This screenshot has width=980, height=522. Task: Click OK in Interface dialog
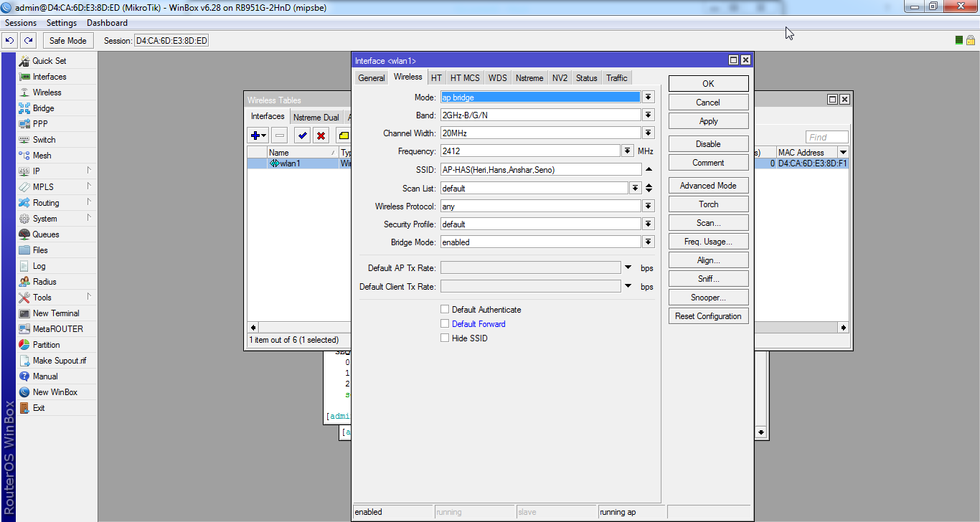click(x=708, y=84)
